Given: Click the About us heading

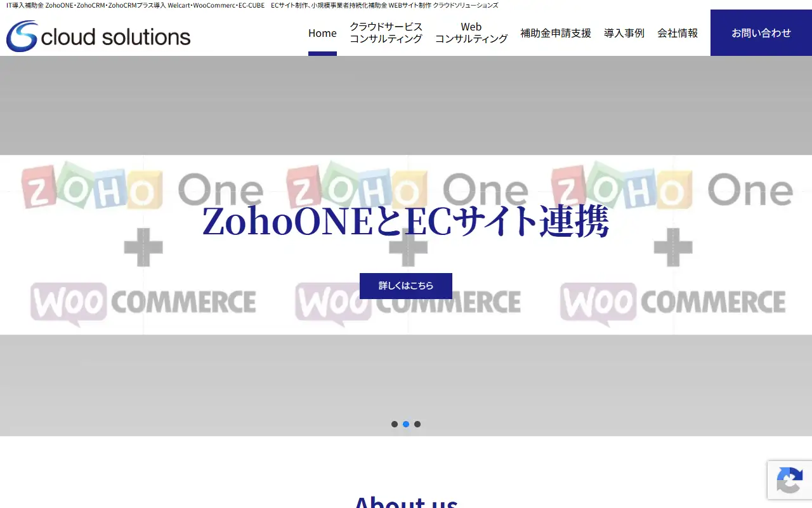Looking at the screenshot, I should (406, 502).
